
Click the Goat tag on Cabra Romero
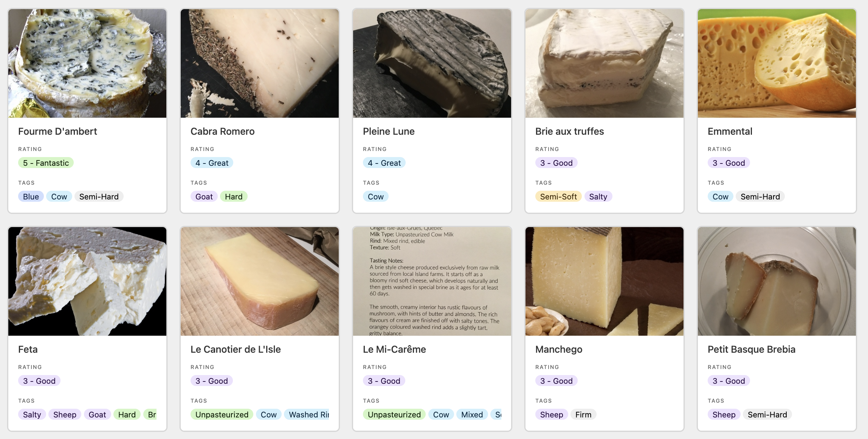(204, 197)
